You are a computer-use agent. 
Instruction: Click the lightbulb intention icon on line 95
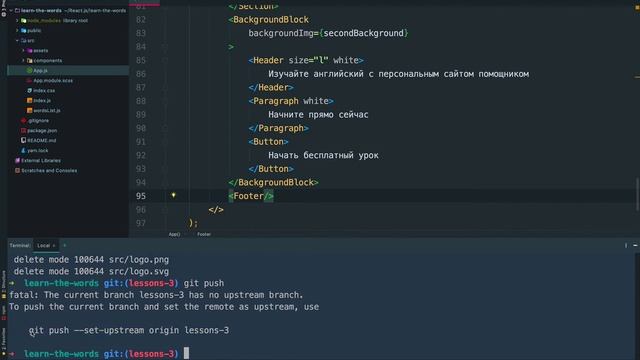(173, 195)
